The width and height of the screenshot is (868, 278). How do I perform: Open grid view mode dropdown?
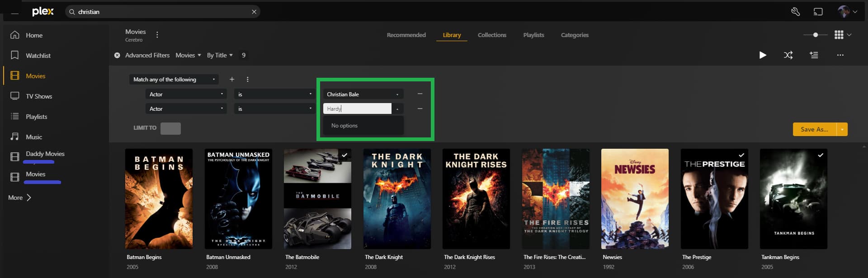coord(843,35)
